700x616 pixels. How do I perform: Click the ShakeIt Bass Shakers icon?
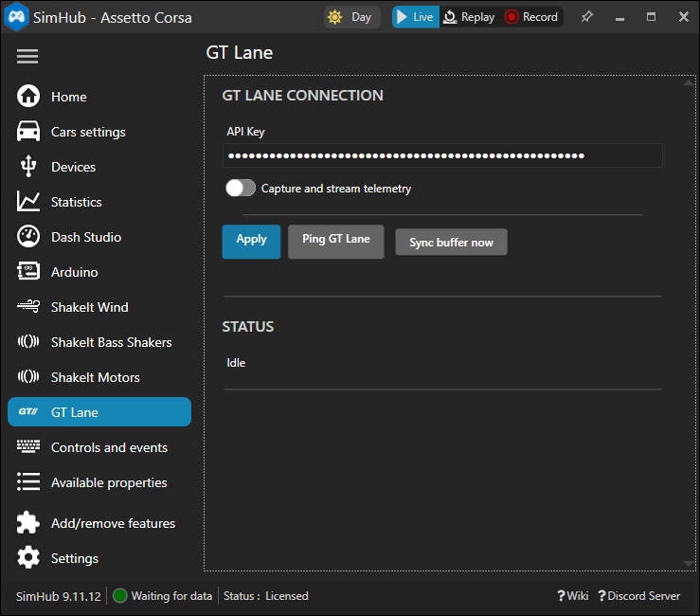pos(28,342)
